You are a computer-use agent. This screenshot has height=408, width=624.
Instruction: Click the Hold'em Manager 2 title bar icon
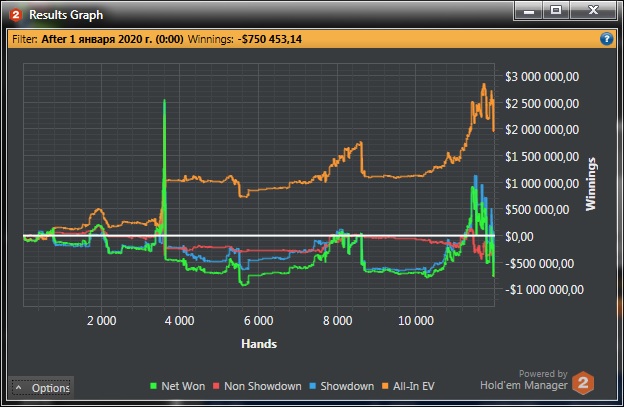click(16, 15)
